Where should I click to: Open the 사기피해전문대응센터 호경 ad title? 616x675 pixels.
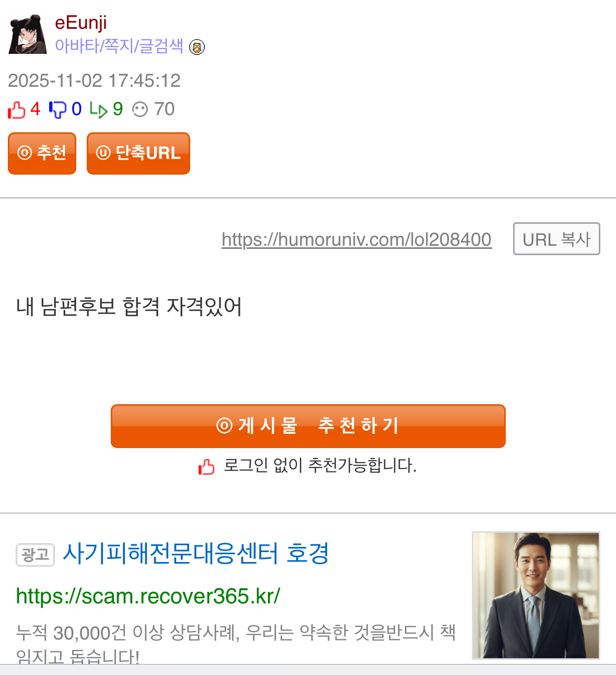196,553
